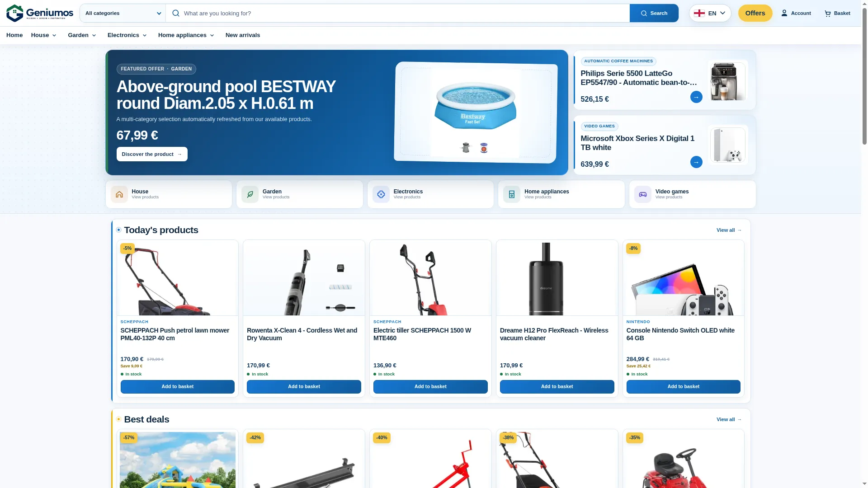Open the Video games controller icon

tap(643, 194)
